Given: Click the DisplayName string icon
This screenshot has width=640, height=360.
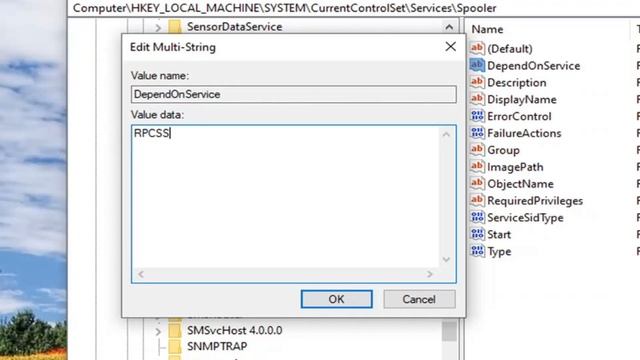Looking at the screenshot, I should (477, 99).
